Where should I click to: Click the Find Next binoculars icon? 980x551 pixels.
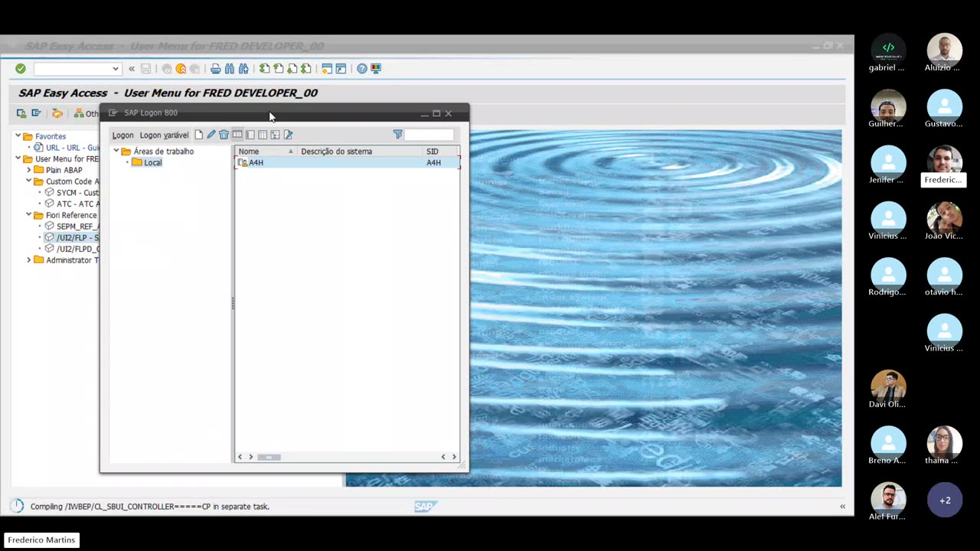pos(243,69)
